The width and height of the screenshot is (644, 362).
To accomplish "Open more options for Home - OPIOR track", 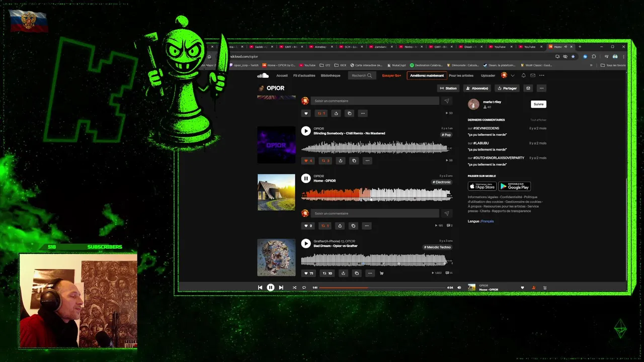I will pyautogui.click(x=367, y=226).
